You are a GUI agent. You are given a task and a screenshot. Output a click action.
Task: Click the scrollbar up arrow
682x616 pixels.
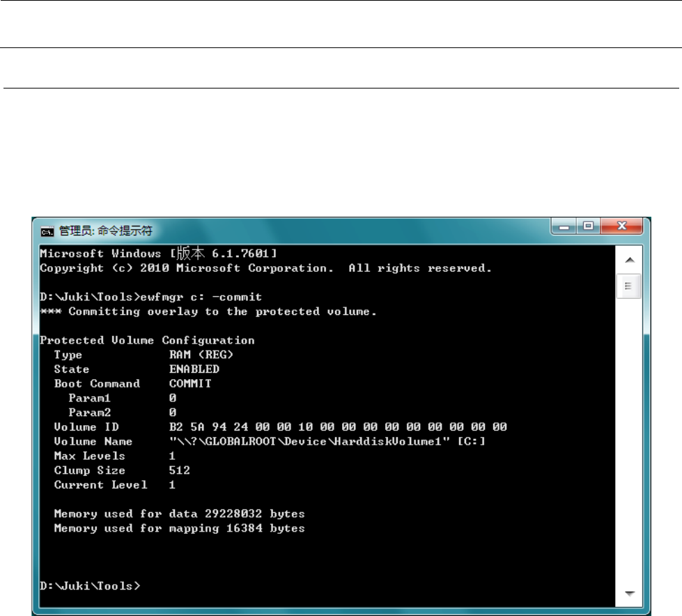(x=629, y=260)
